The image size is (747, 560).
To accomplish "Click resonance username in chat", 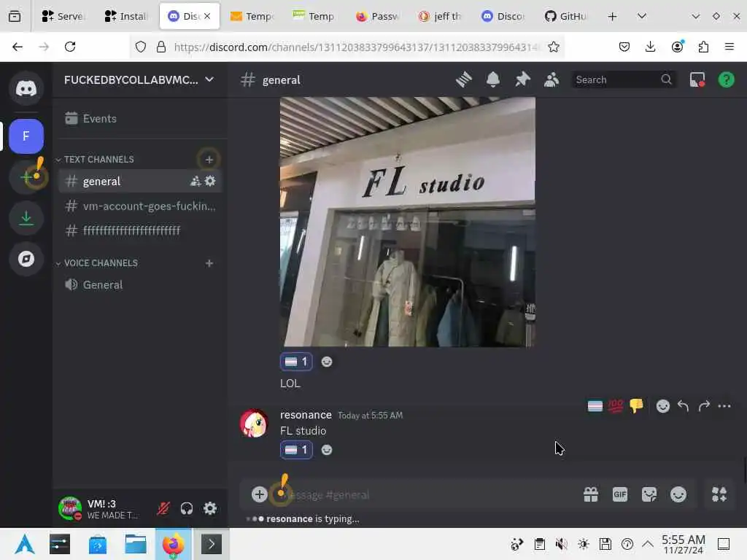I will [306, 415].
